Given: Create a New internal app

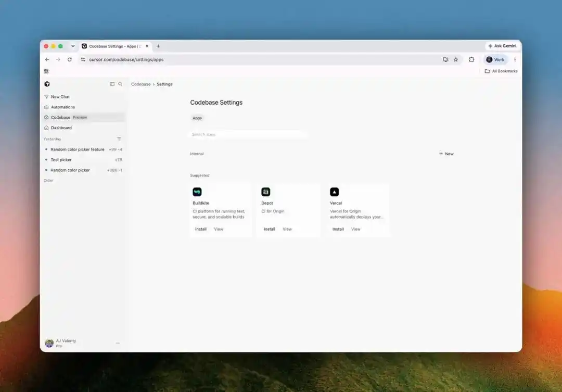Looking at the screenshot, I should coord(446,154).
